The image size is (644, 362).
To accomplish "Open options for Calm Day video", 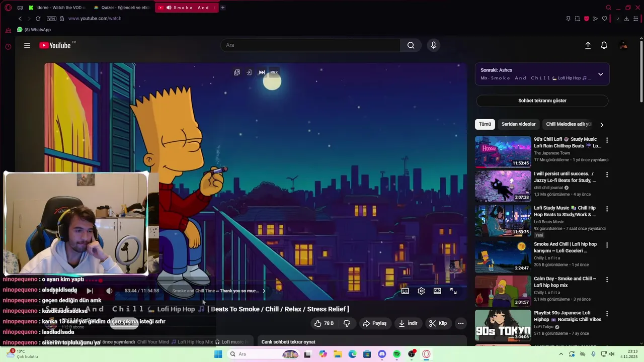I will pos(607,279).
